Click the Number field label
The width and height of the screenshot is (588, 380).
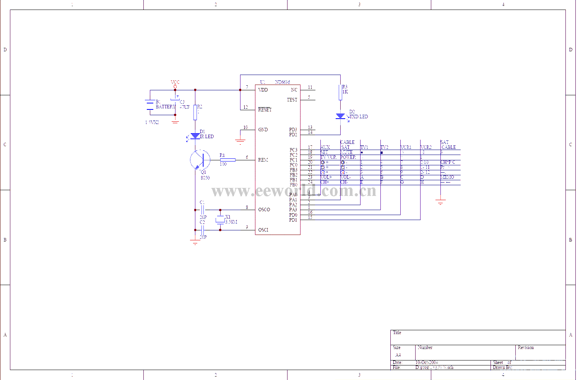(x=425, y=347)
